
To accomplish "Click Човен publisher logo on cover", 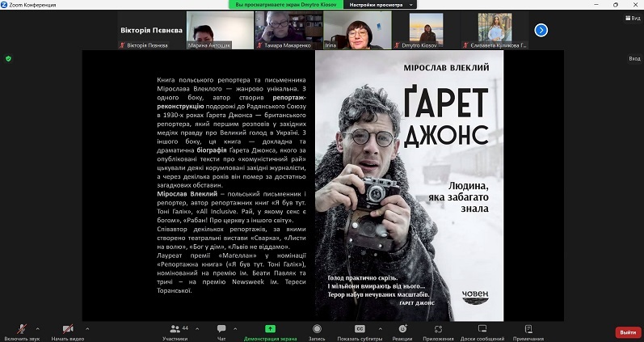I will pyautogui.click(x=475, y=298).
